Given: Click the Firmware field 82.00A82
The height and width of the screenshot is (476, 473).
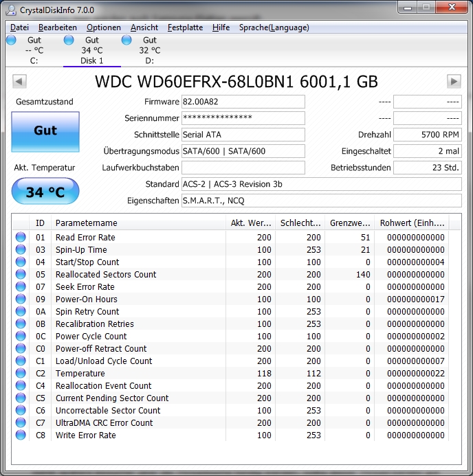Looking at the screenshot, I should coord(243,102).
